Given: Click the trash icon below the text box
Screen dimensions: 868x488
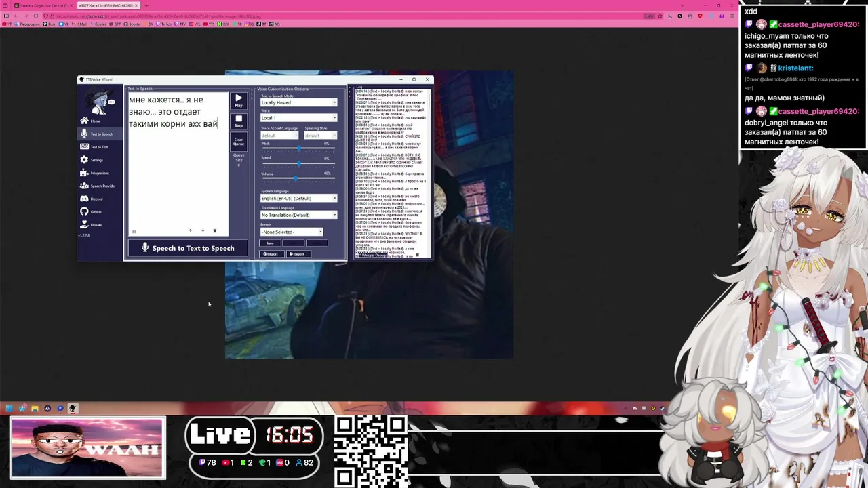Looking at the screenshot, I should 214,230.
